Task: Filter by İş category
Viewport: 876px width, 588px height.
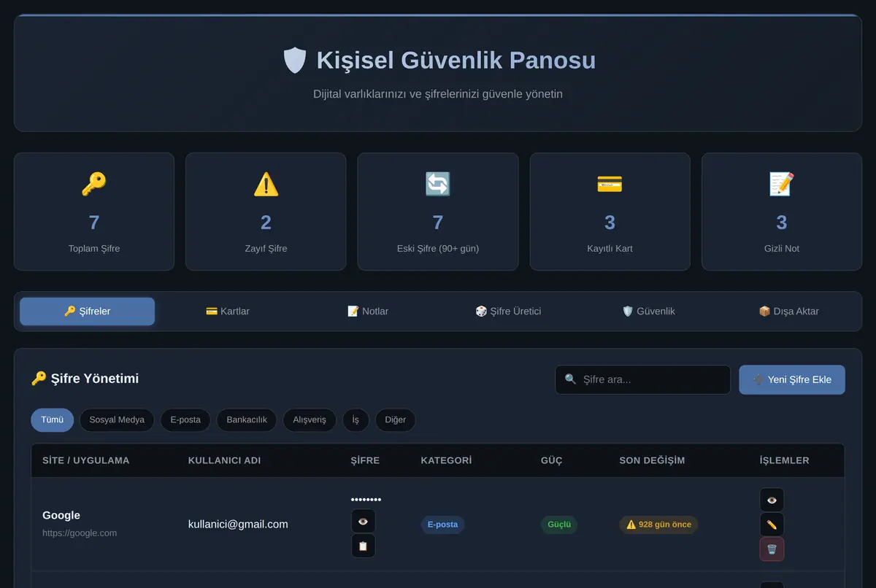Action: tap(356, 420)
